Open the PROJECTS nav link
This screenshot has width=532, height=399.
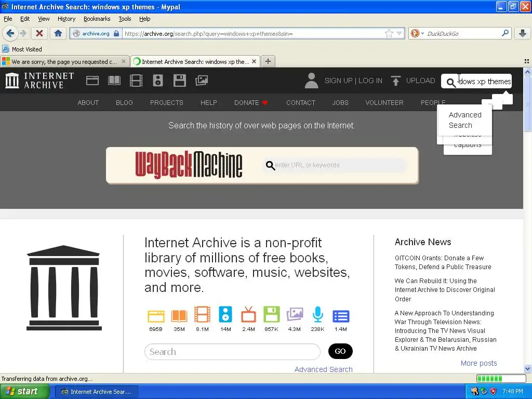(167, 102)
